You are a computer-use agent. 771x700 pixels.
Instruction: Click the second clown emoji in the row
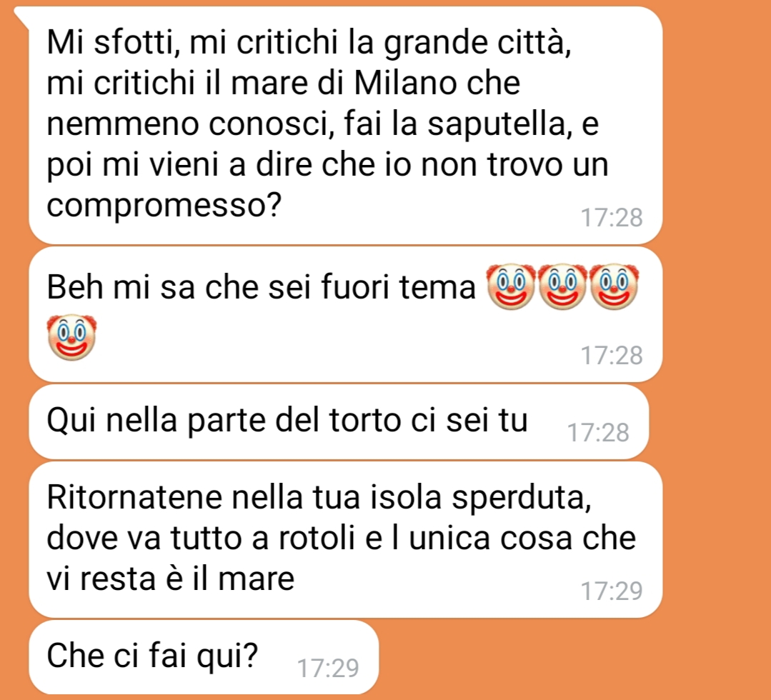tap(562, 286)
